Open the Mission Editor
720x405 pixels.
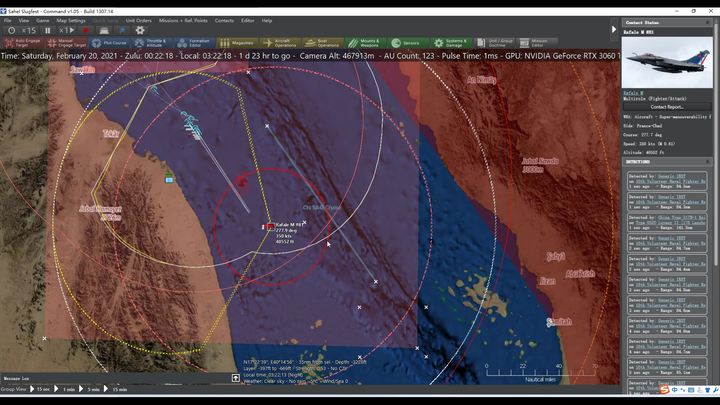pos(537,43)
